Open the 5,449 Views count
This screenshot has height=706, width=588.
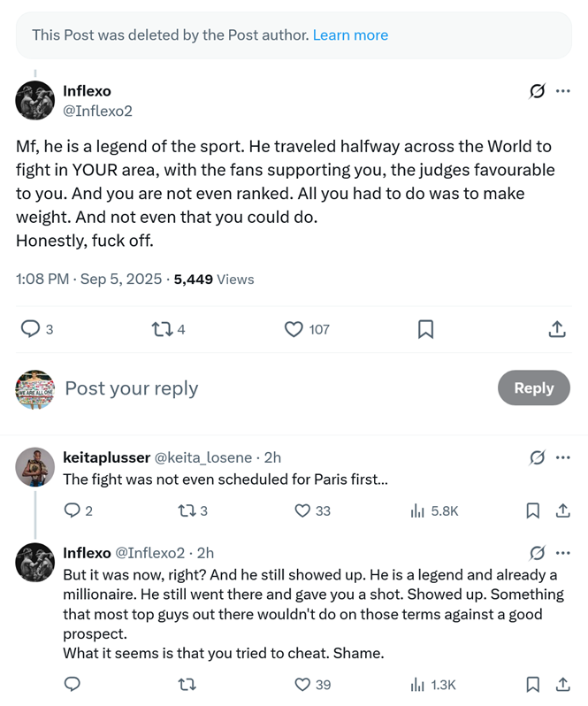[x=214, y=280]
